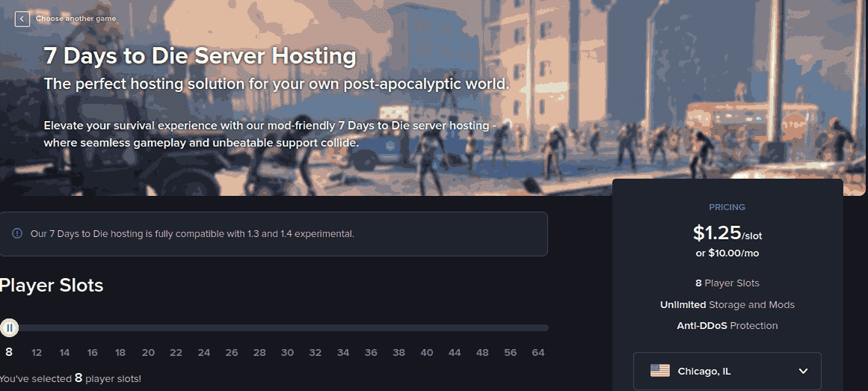The height and width of the screenshot is (391, 868).
Task: Select 48 on the player slots scale
Action: [x=482, y=352]
